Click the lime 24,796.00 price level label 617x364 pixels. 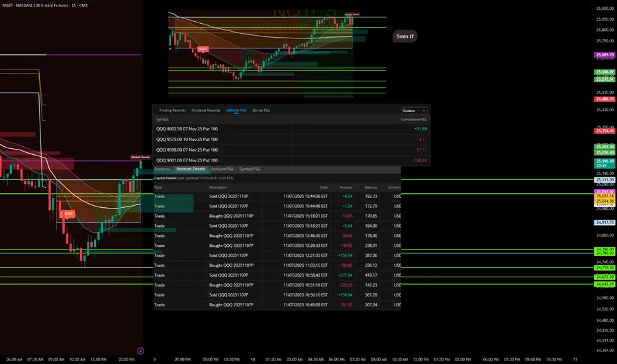605,249
